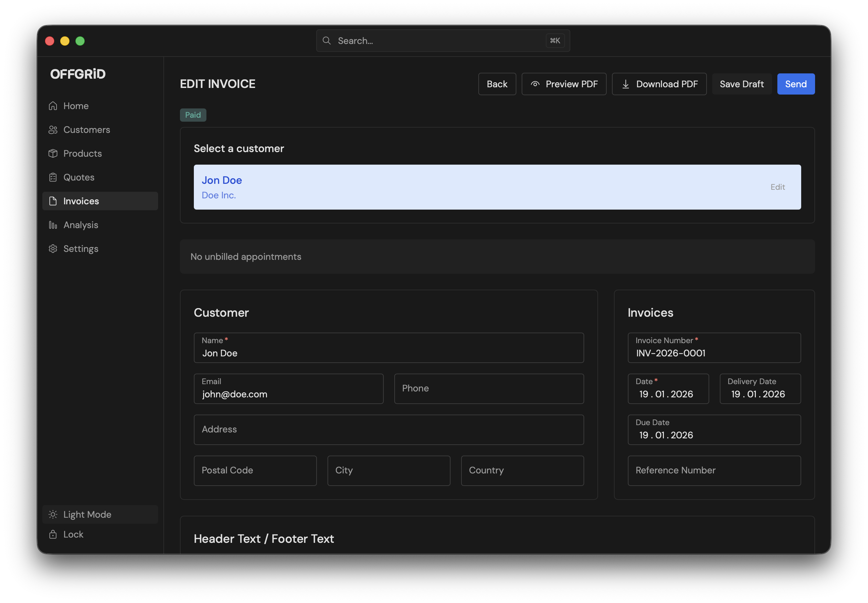Click the Settings gear icon

pyautogui.click(x=53, y=249)
